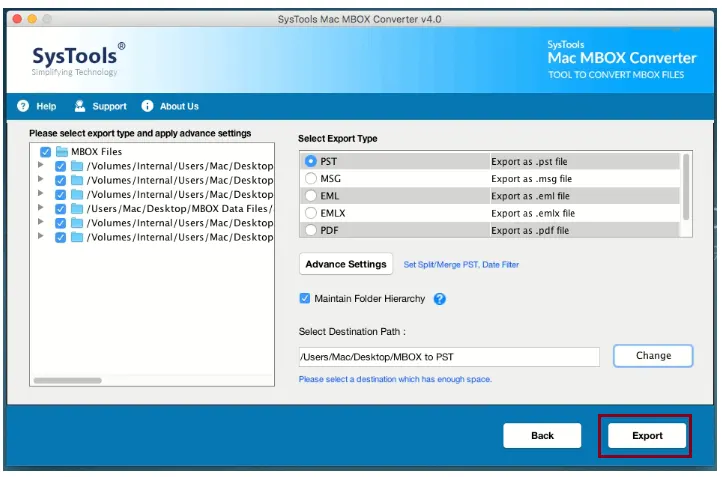Click the horizontal scrollbar under the file tree
The image size is (722, 477).
68,381
